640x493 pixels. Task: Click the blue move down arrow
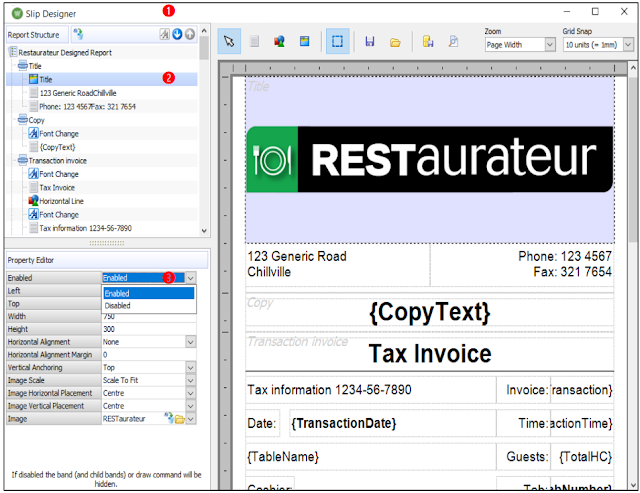pyautogui.click(x=177, y=34)
